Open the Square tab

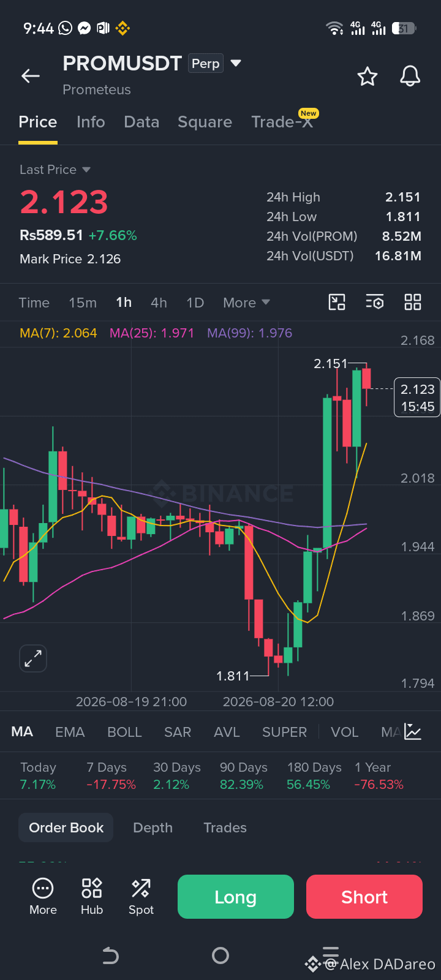point(205,122)
